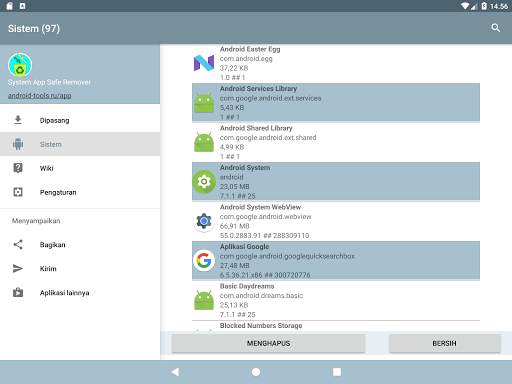Open Aplikasi lainnya in the sidebar
This screenshot has width=512, height=384.
(x=80, y=293)
